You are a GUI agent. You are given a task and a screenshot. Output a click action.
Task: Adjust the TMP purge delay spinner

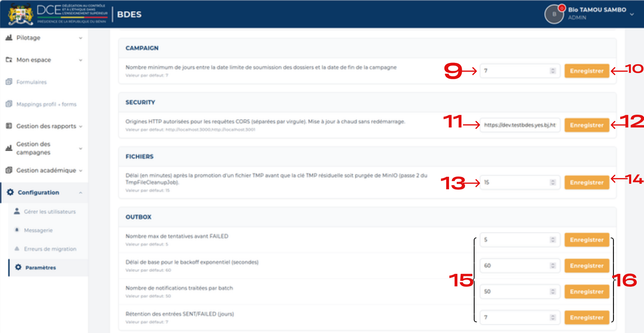click(x=552, y=182)
